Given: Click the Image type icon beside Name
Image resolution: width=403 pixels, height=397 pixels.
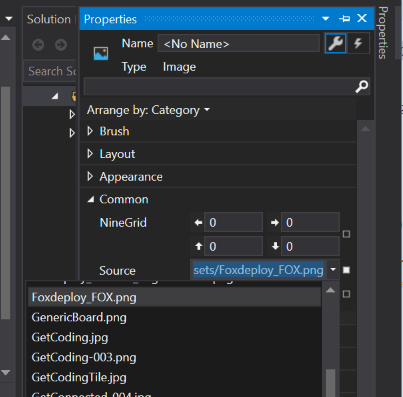Looking at the screenshot, I should point(101,53).
